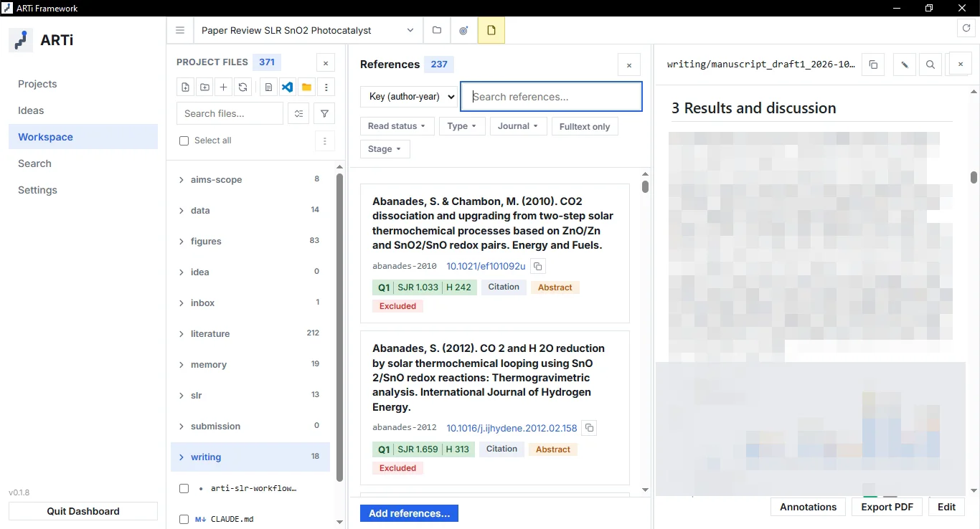This screenshot has height=529, width=980.
Task: Click the reload icon at top right
Action: (x=966, y=29)
